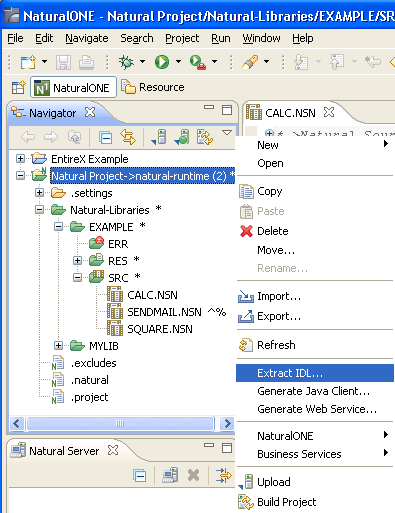Click the Navigator Forward arrow
The width and height of the screenshot is (395, 513).
point(51,137)
